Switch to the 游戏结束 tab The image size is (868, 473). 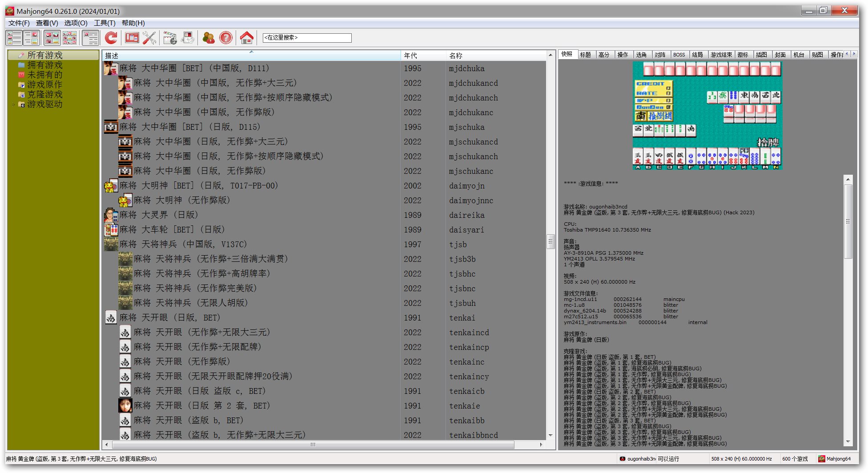pyautogui.click(x=721, y=55)
